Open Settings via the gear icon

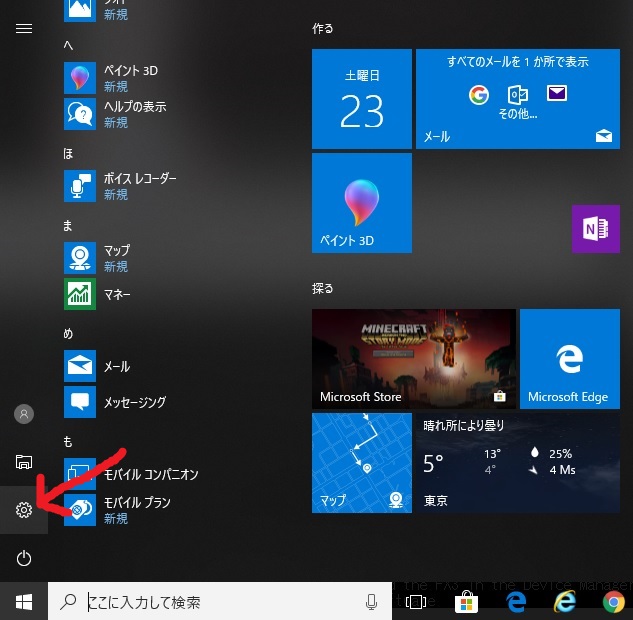(24, 510)
